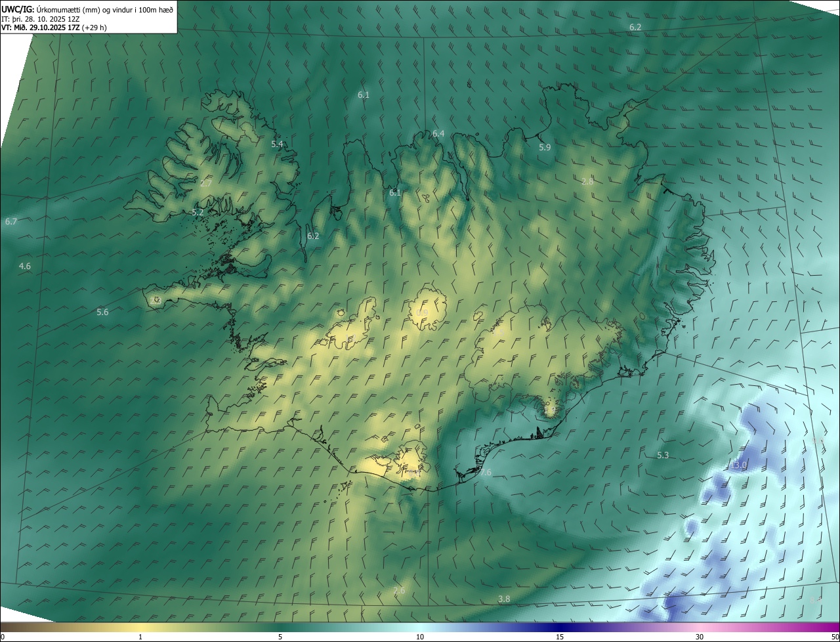Click the 5.2 value label
Viewport: 840px width, 642px height.
tap(198, 213)
